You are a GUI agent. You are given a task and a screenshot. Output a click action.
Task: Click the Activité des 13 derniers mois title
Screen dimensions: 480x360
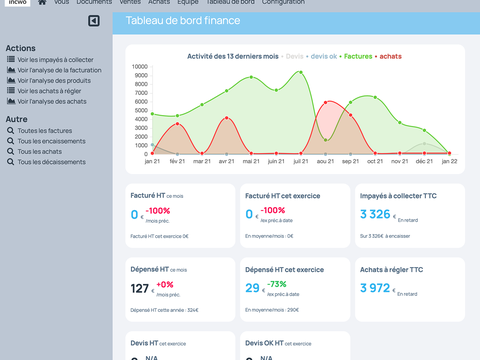pyautogui.click(x=233, y=56)
